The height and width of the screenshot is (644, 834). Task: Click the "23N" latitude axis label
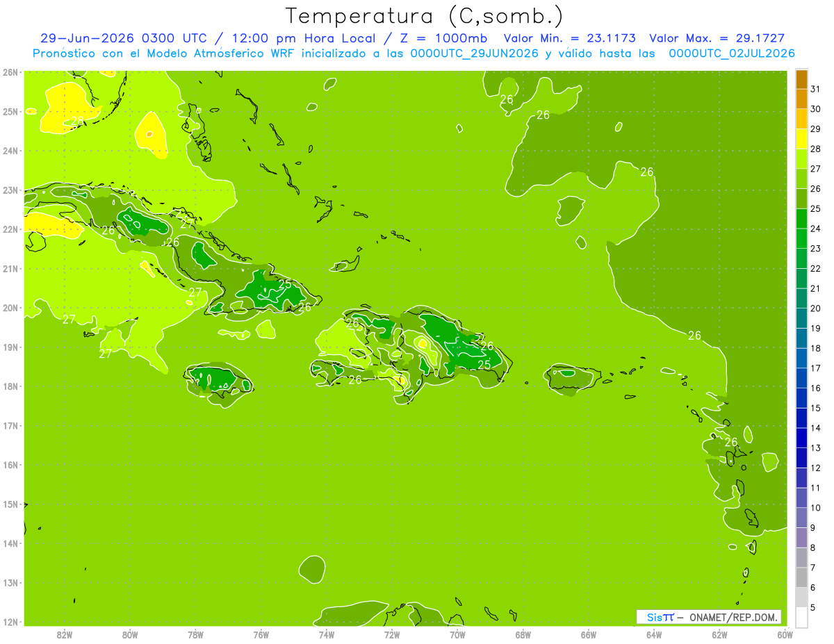10,190
